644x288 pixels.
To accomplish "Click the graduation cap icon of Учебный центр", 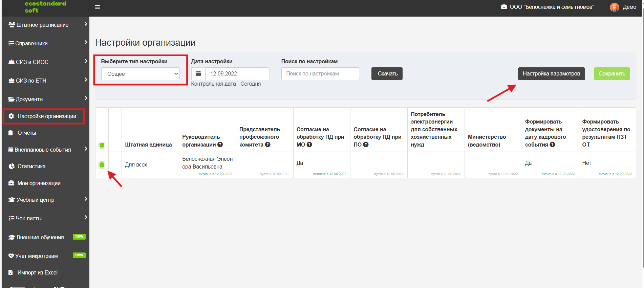I will pyautogui.click(x=12, y=200).
